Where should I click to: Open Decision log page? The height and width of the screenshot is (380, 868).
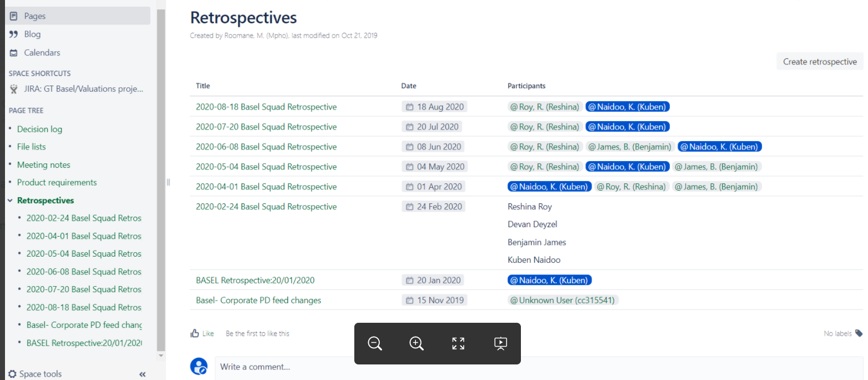pos(39,129)
